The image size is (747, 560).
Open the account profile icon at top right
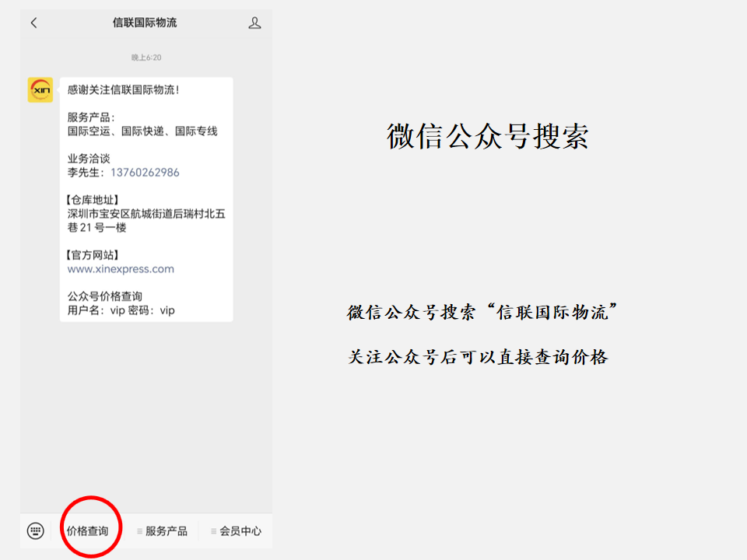(254, 23)
